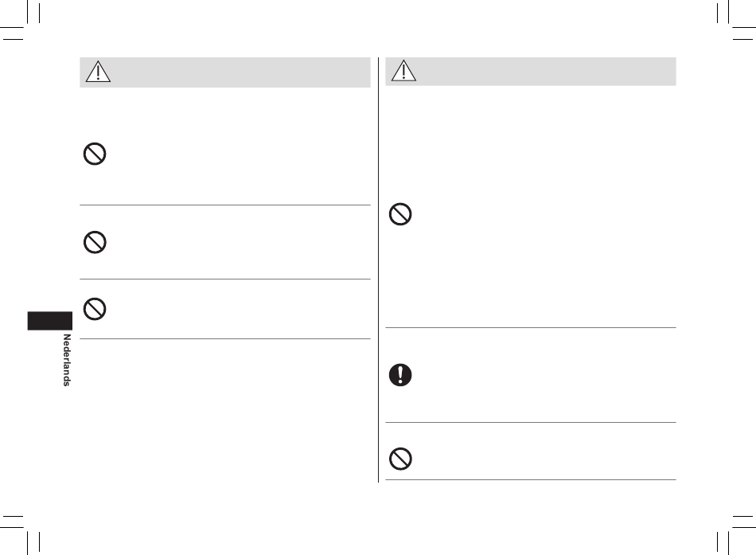
Task: Click the vertical divider line between the columns
Action: tap(379, 270)
